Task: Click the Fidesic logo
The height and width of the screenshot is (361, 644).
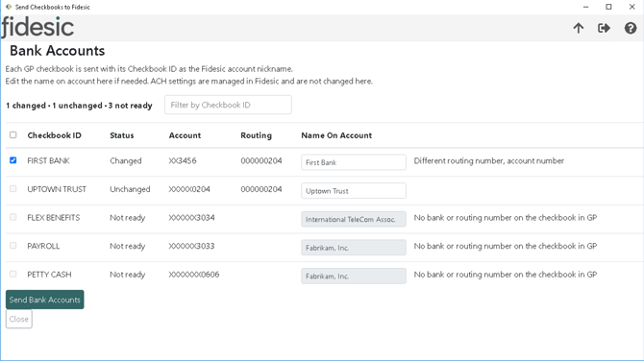Action: (x=37, y=28)
